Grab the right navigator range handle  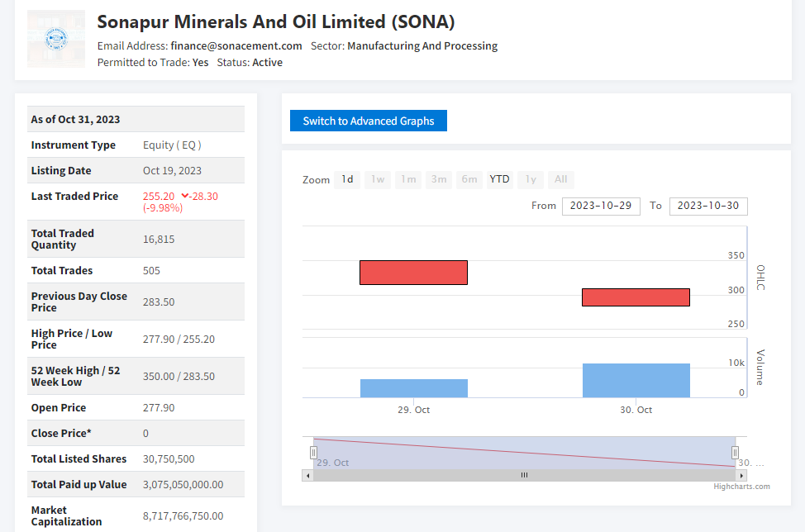pyautogui.click(x=736, y=453)
